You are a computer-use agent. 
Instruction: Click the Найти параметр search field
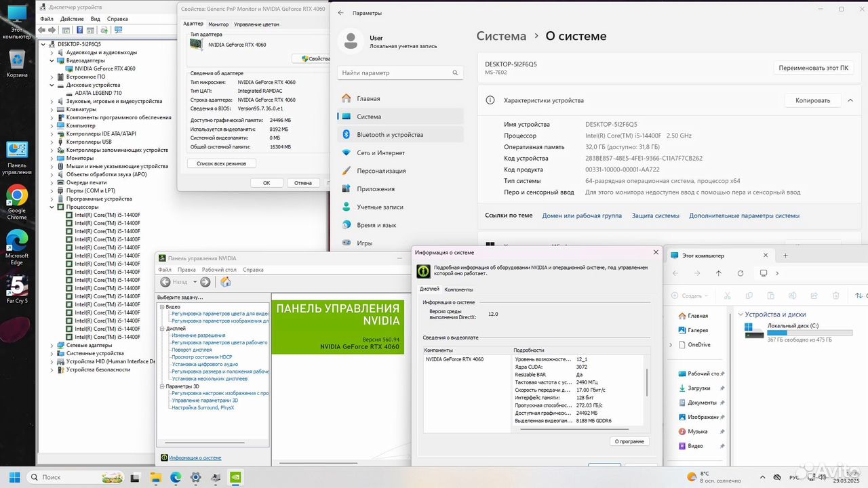pos(400,73)
